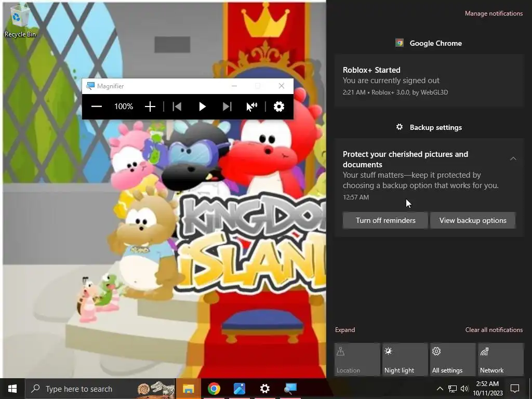Switch to Magnifier taskbar icon
532x399 pixels.
tap(290, 389)
